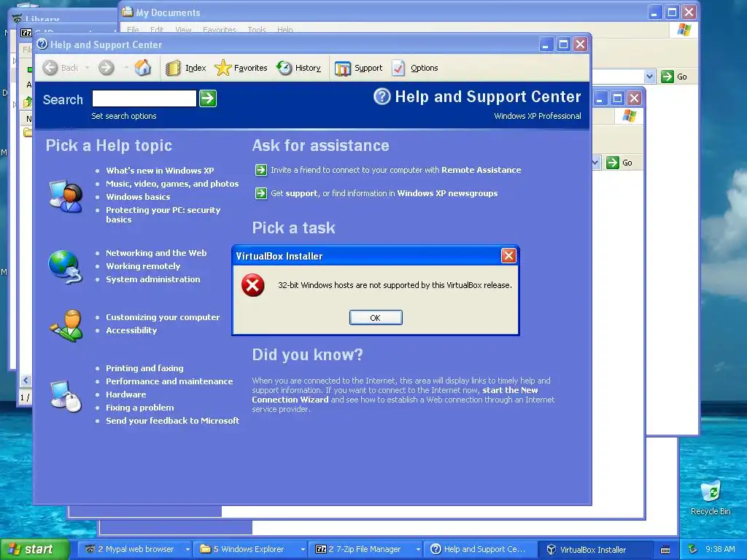Click Remote Assistance invitation link text
747x560 pixels.
pos(396,170)
